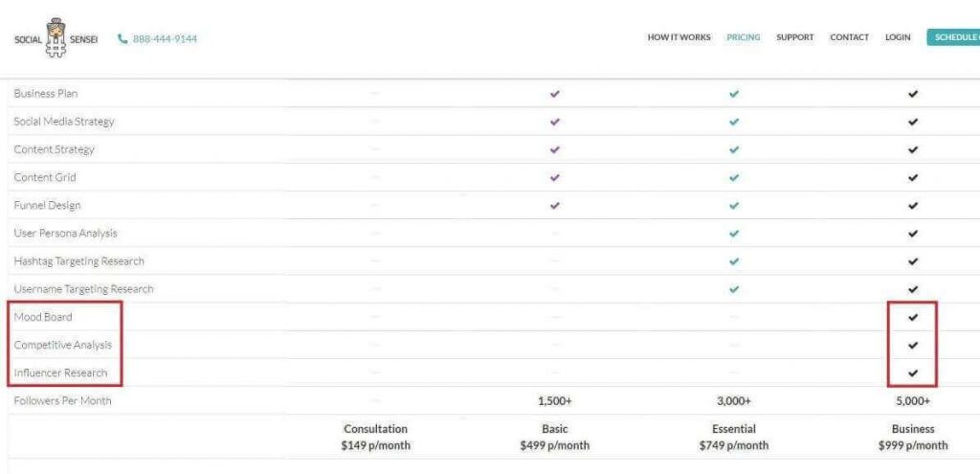Screen dimensions: 980x474
Task: Click the Login link
Action: coord(898,38)
